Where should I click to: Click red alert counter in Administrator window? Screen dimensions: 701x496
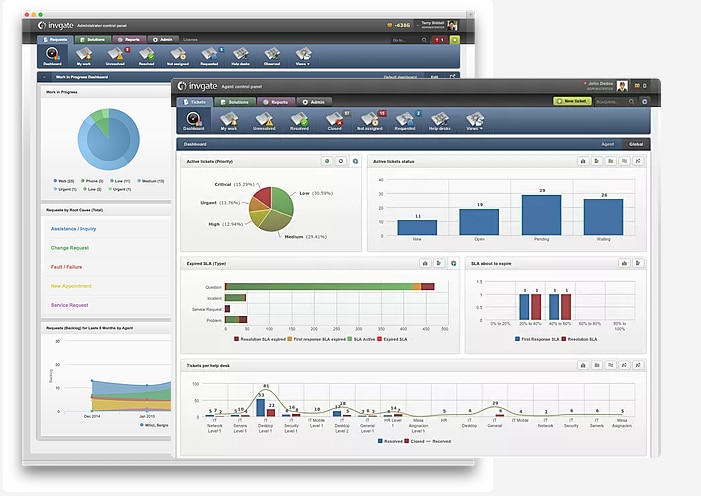coord(439,40)
